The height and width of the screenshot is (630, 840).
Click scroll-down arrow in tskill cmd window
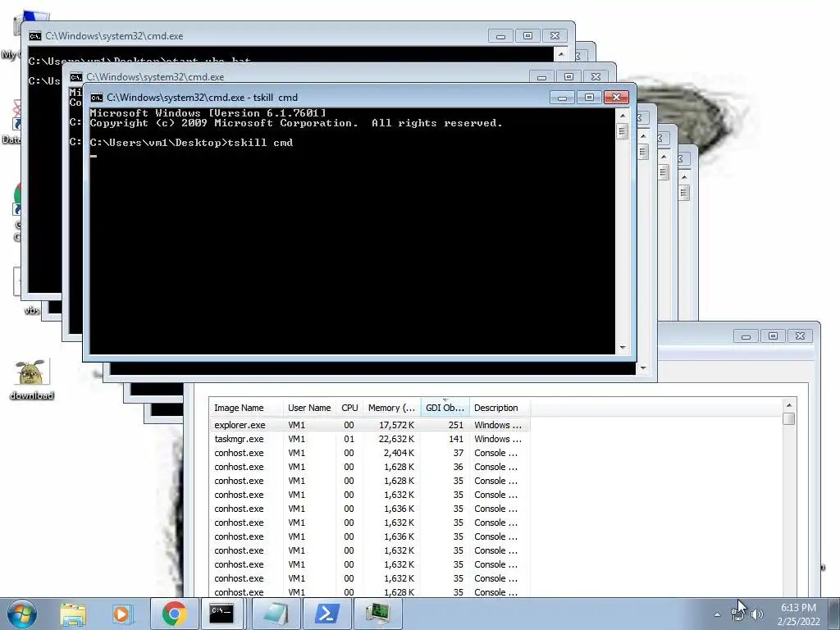pos(623,348)
